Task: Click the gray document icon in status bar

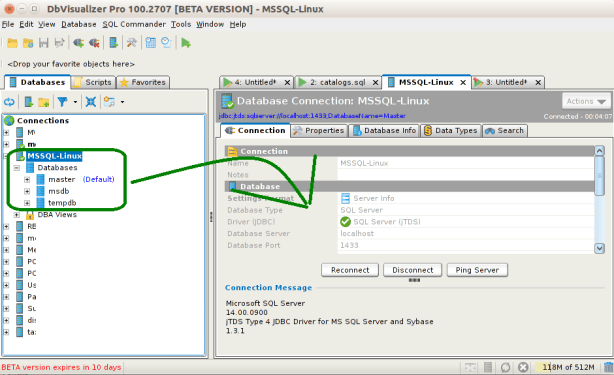Action: click(488, 367)
